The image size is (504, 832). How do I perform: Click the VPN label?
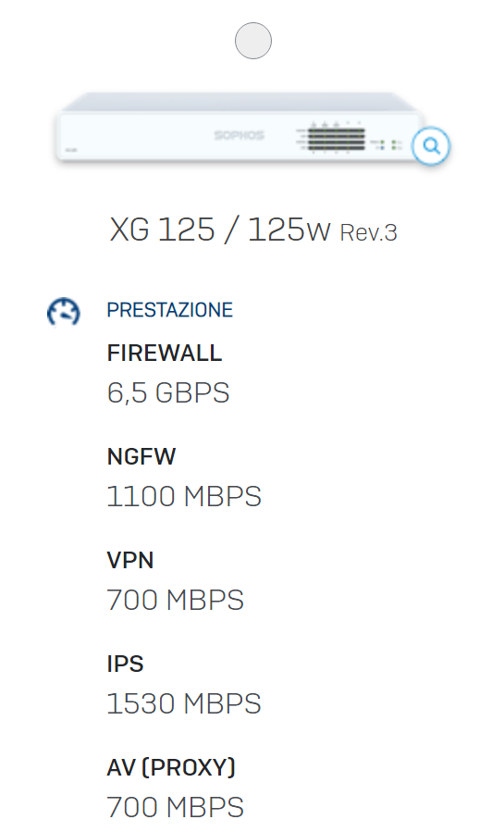[x=129, y=560]
